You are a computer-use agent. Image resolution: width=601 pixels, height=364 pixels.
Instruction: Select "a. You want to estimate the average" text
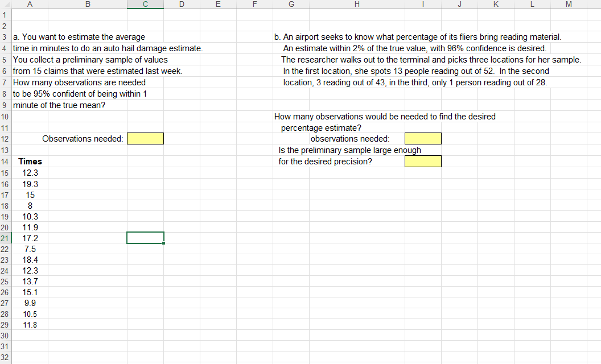click(79, 37)
